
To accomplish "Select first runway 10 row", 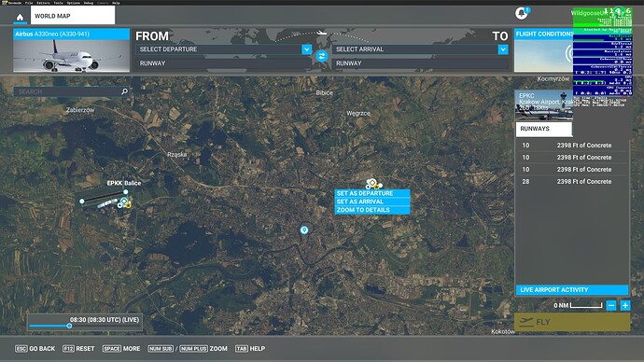I will tap(572, 146).
